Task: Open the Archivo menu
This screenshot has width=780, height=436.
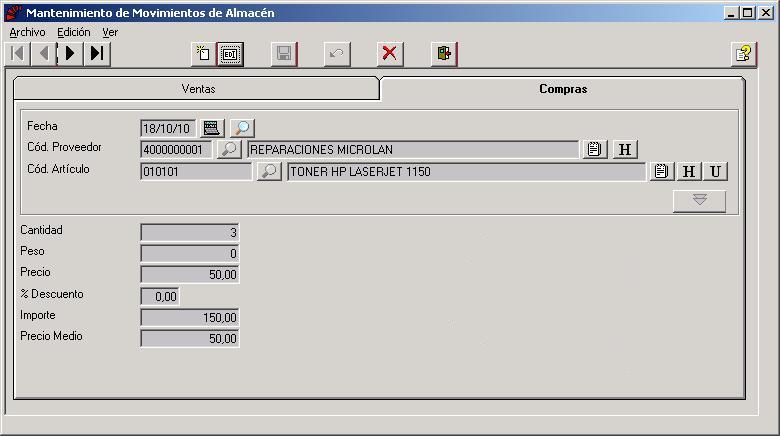Action: (x=27, y=32)
